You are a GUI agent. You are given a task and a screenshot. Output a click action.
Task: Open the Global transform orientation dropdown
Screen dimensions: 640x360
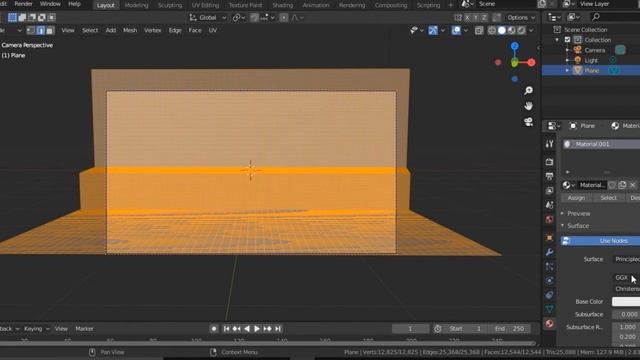208,18
